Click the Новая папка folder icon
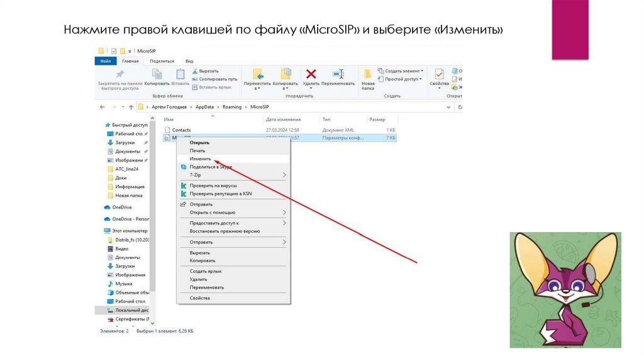 pyautogui.click(x=367, y=74)
